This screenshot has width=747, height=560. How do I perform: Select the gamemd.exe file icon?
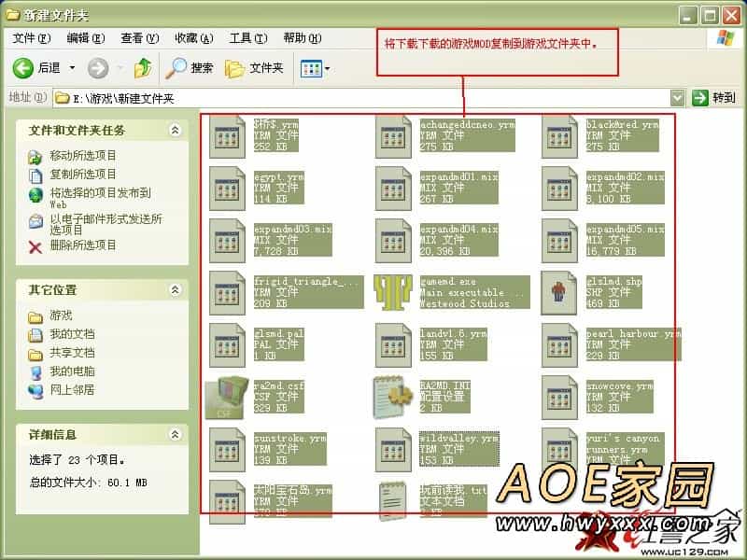[393, 291]
